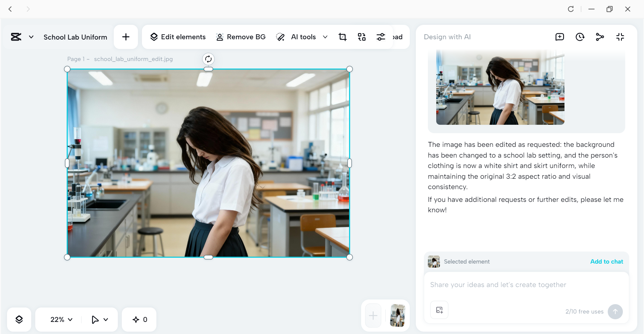Click the Add to chat link

[x=606, y=262]
